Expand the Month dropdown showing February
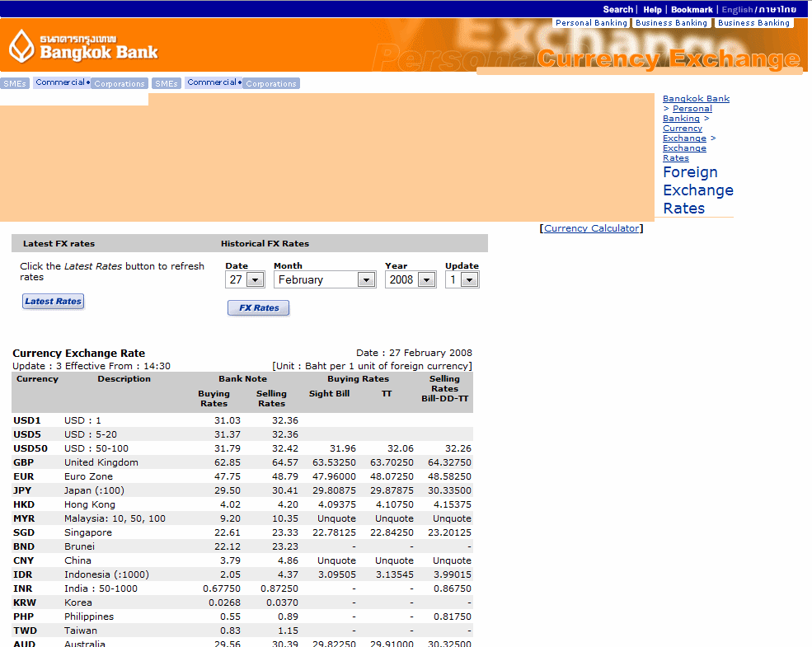Viewport: 812px width, 647px height. pos(325,279)
